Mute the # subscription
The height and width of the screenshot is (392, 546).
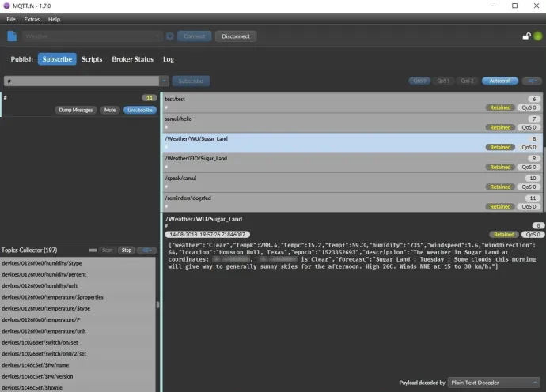pyautogui.click(x=110, y=111)
